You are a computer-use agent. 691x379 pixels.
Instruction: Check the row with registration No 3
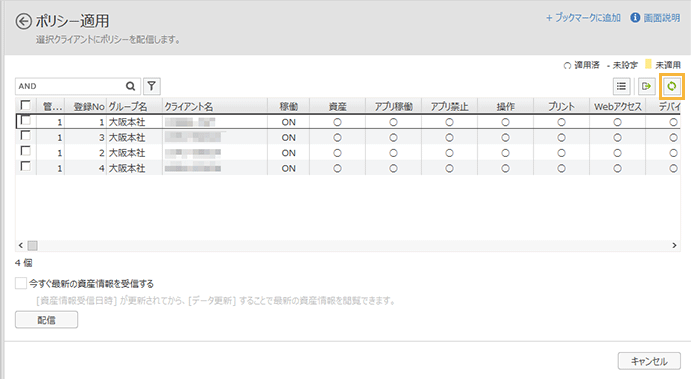26,135
